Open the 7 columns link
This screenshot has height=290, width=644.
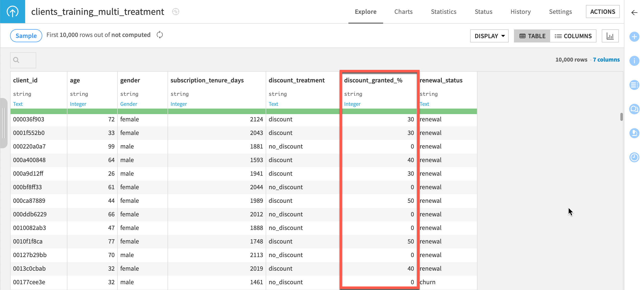click(606, 60)
